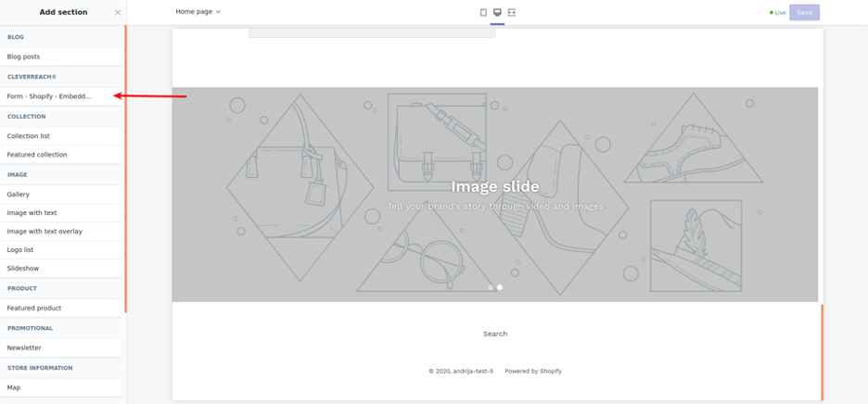Add the Slideshow section
Image resolution: width=868 pixels, height=404 pixels.
[61, 269]
